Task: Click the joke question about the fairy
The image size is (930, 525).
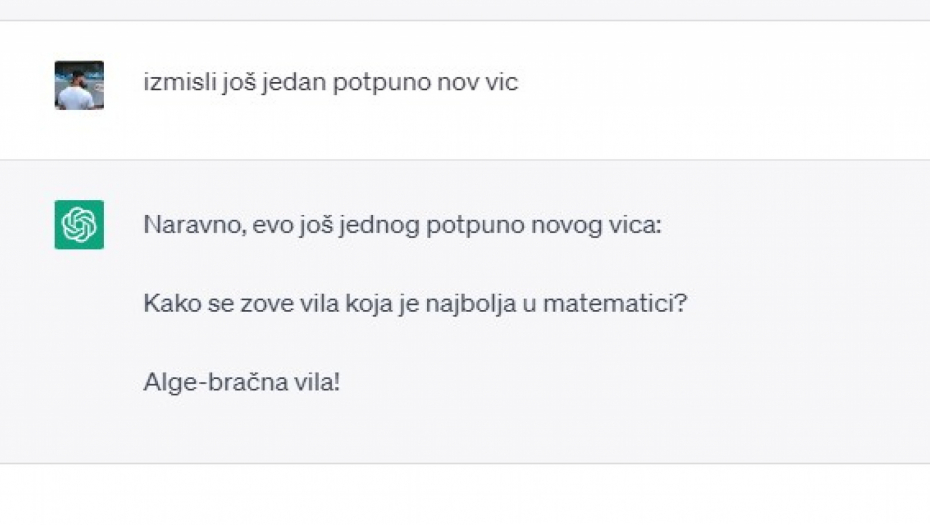Action: [x=415, y=302]
